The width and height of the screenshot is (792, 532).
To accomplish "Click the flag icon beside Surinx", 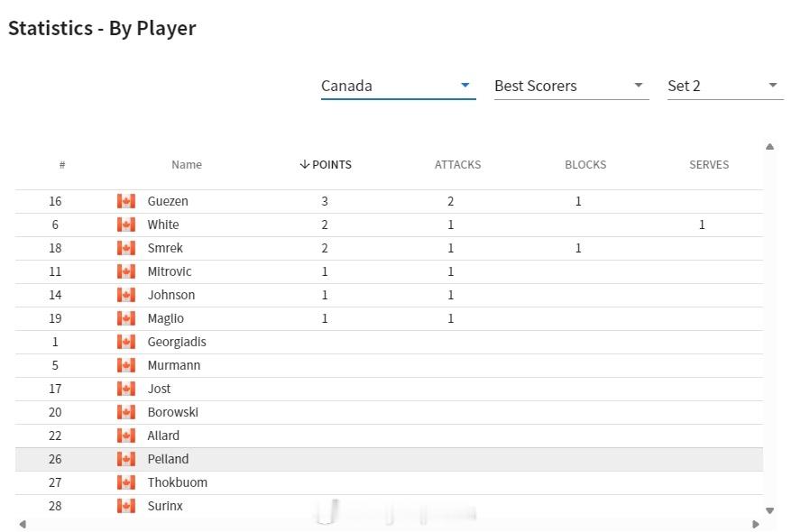I will click(126, 506).
